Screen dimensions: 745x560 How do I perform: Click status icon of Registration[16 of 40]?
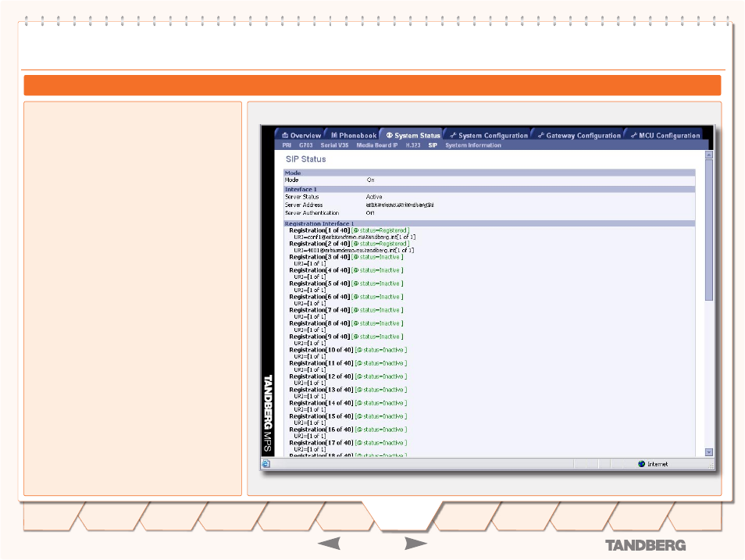(x=360, y=430)
